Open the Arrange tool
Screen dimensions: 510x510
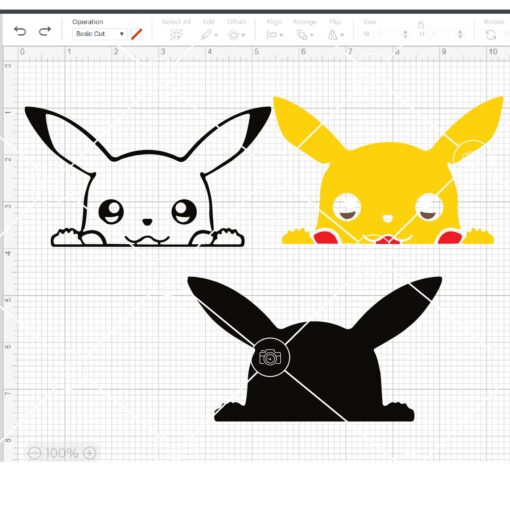302,35
